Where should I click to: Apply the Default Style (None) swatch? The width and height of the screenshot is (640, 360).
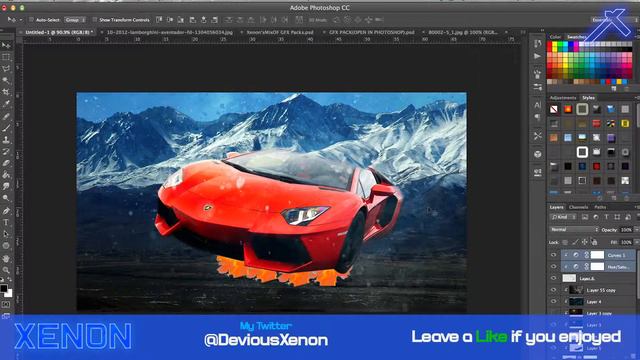554,109
